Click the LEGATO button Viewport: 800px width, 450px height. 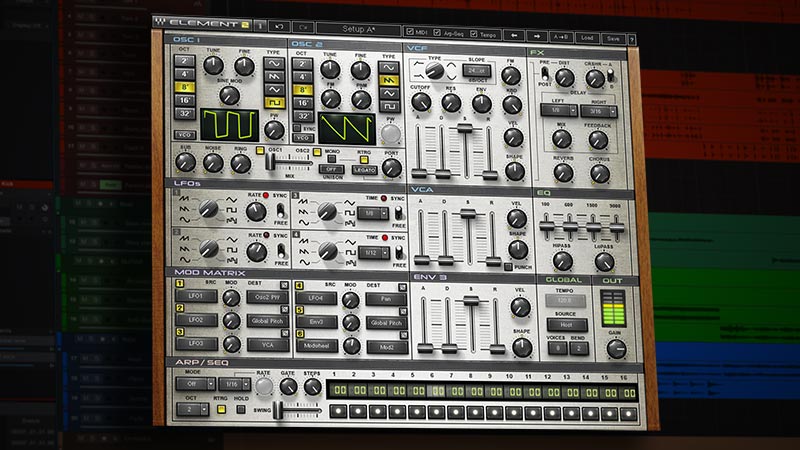pyautogui.click(x=365, y=170)
